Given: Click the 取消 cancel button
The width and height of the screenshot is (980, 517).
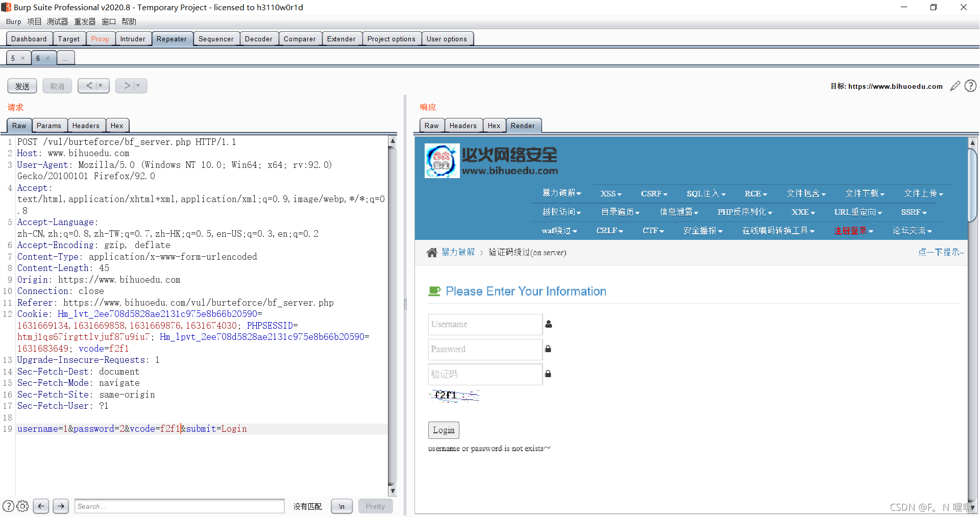Looking at the screenshot, I should click(57, 86).
